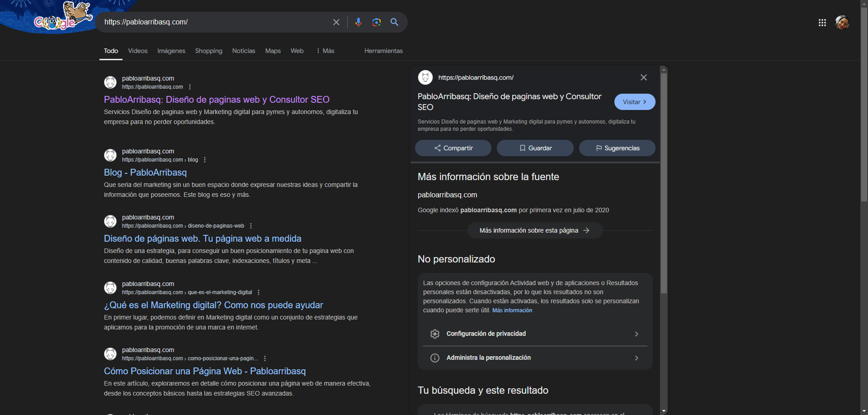Screen dimensions: 868x415
Task: Open Google Lens image search icon
Action: [x=377, y=22]
